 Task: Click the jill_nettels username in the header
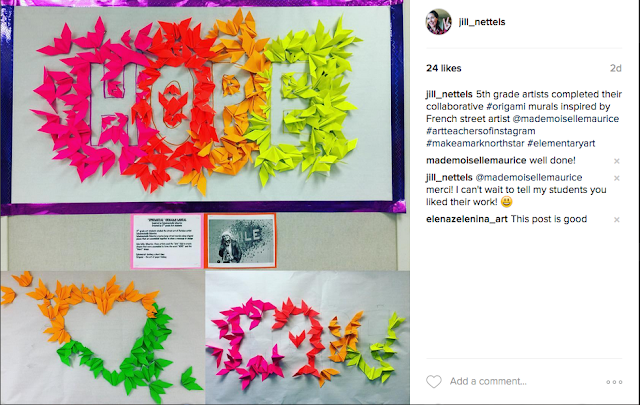[x=482, y=22]
